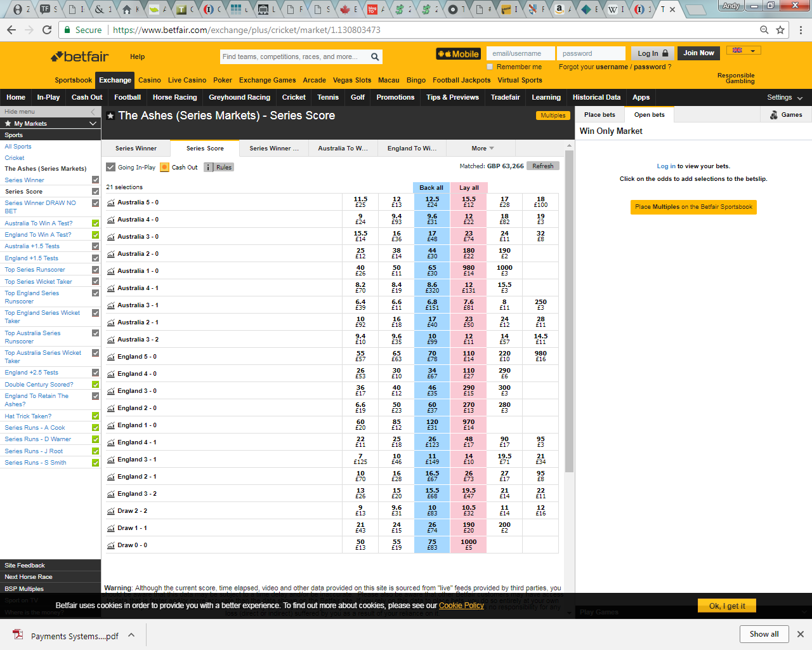
Task: Click the Multiples button
Action: [x=553, y=116]
